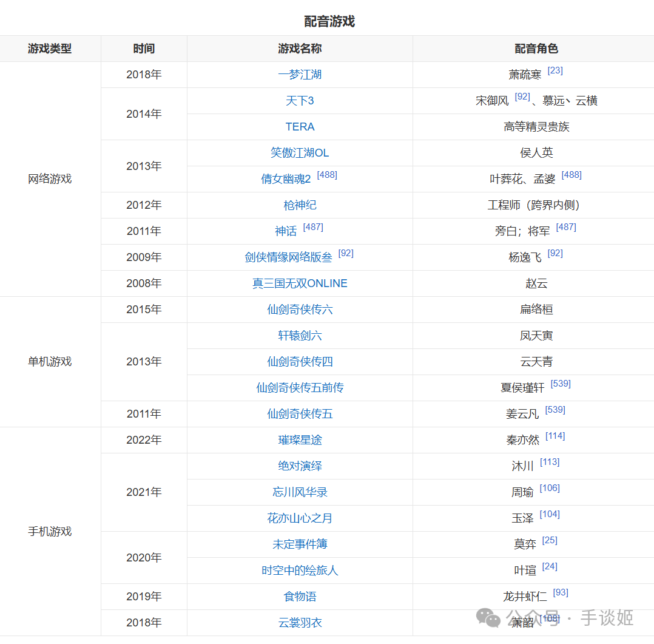654x644 pixels.
Task: Click citation [23] beside 萧疏寒
Action: (x=555, y=70)
